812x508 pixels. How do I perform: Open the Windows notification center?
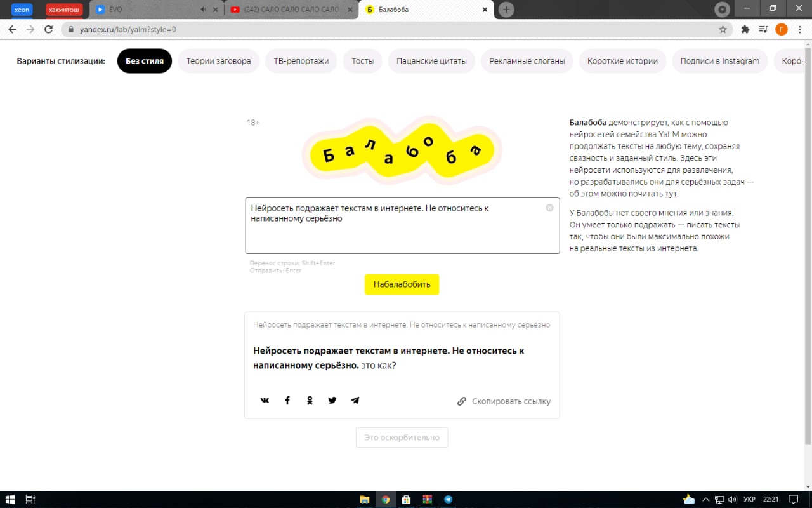pos(793,499)
